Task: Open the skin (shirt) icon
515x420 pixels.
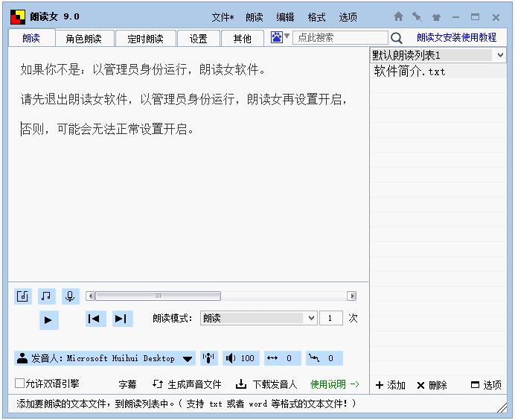Action: (x=436, y=16)
